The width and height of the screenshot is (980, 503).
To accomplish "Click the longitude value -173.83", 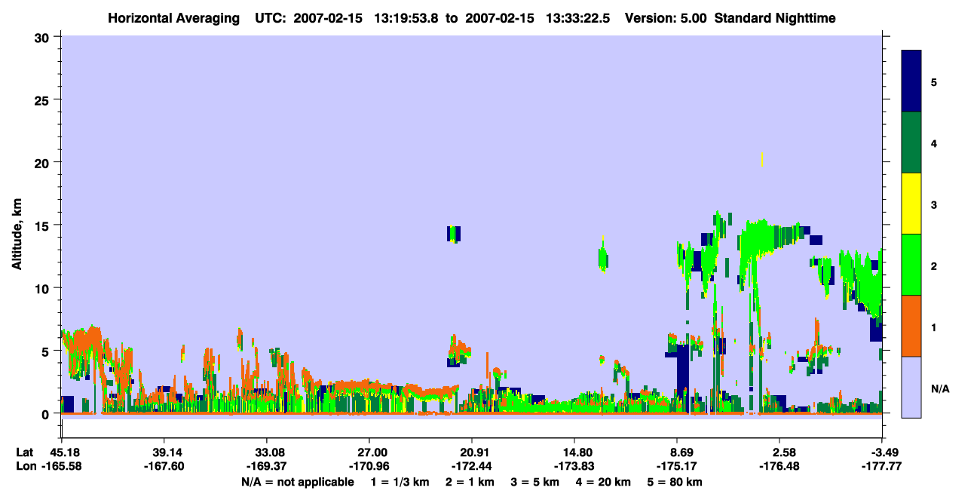I will [574, 466].
